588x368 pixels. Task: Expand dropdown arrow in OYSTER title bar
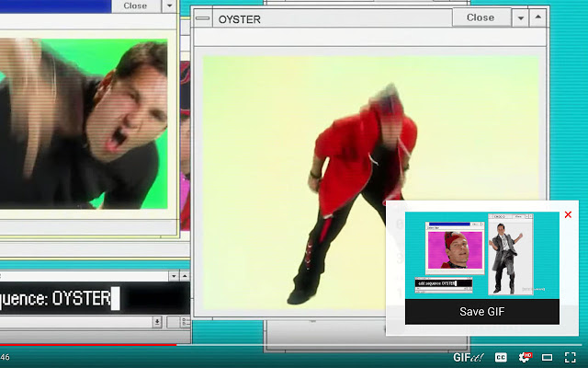click(x=521, y=17)
